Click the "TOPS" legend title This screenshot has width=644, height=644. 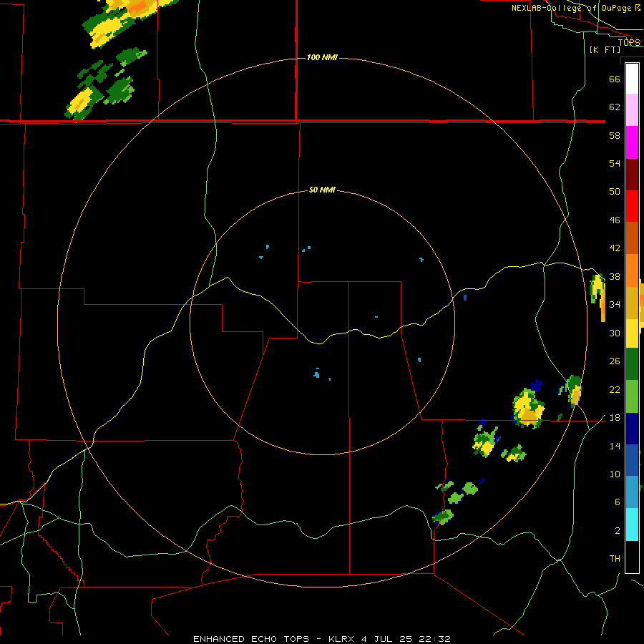(629, 42)
